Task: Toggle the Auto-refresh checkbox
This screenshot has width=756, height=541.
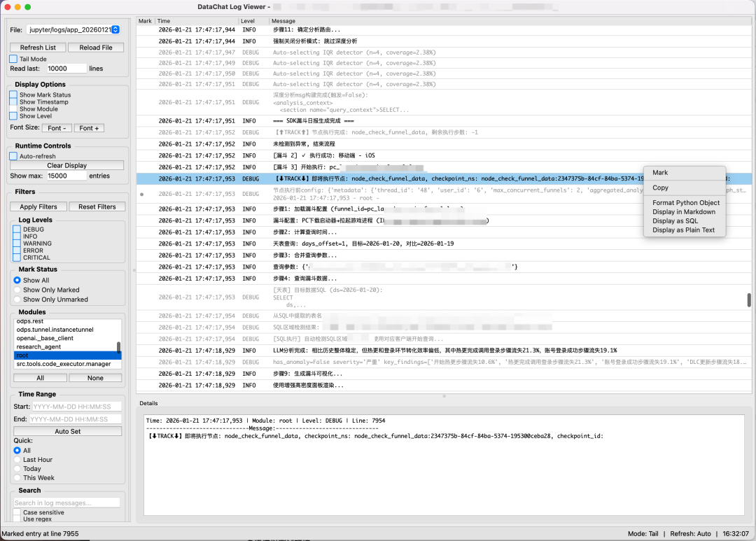Action: pos(13,156)
